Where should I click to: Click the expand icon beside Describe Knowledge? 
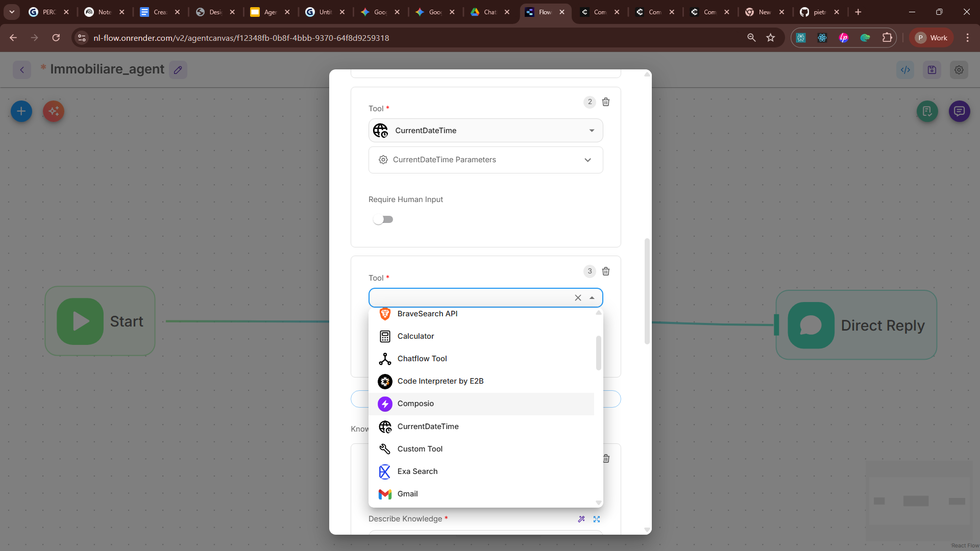coord(597,519)
